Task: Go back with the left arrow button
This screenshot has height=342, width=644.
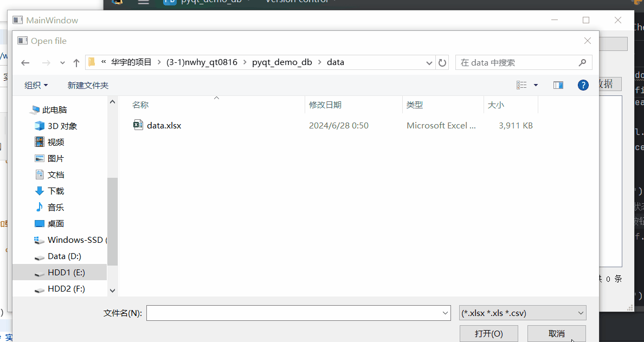Action: pos(25,63)
